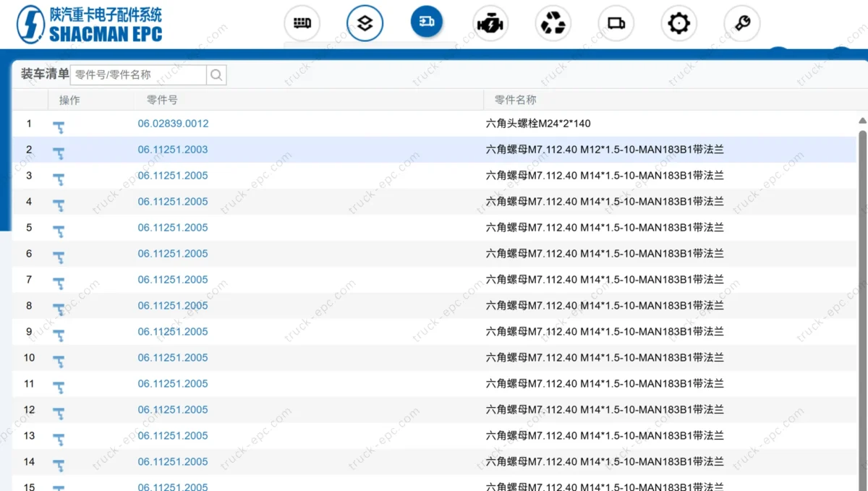Click the magnifier search button beside part field
This screenshot has height=491, width=868.
[216, 74]
